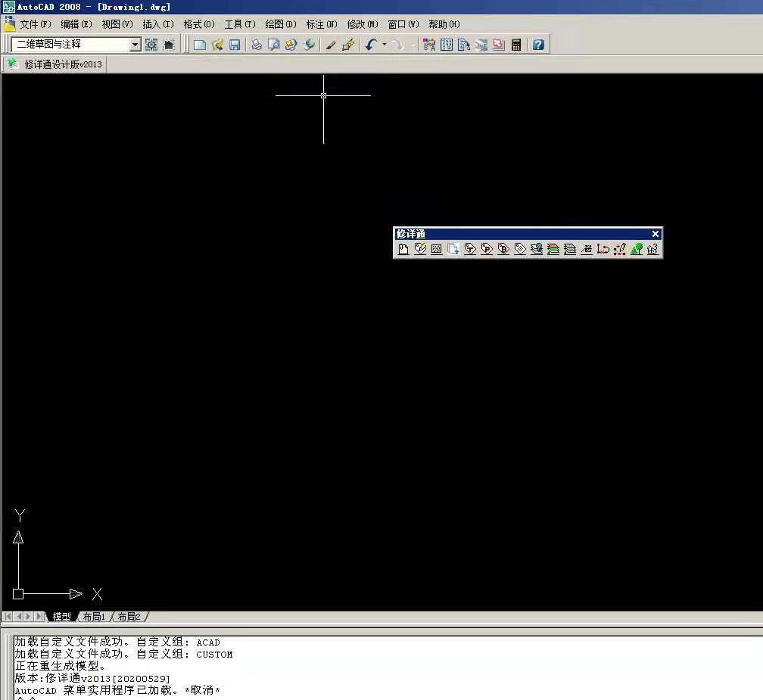Viewport: 763px width, 700px height.
Task: Click the previous-tab navigation arrow
Action: [x=18, y=617]
